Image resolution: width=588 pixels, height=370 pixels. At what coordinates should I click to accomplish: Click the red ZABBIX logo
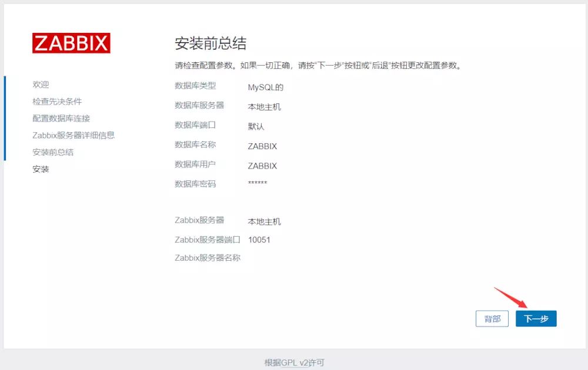[71, 43]
